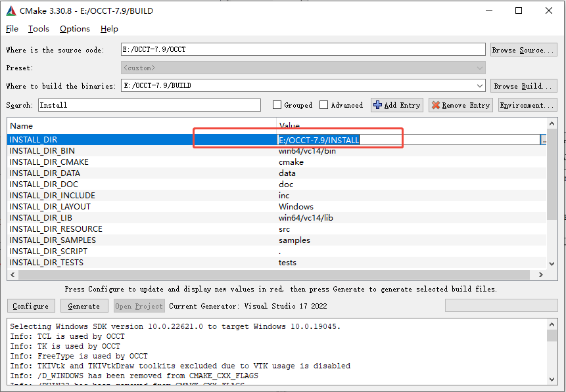566x392 pixels.
Task: Click the INSTALL_DIR value edit field
Action: 408,140
